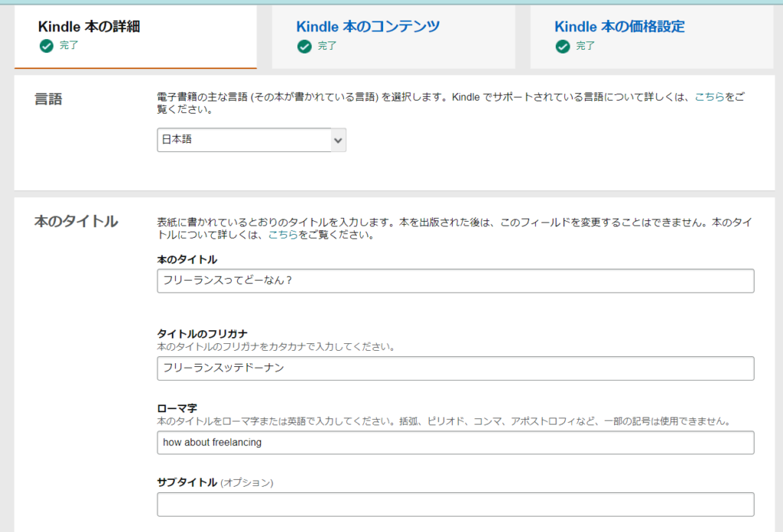Click green checkmark under Kindle 本の詳細
The image size is (783, 532).
[47, 46]
